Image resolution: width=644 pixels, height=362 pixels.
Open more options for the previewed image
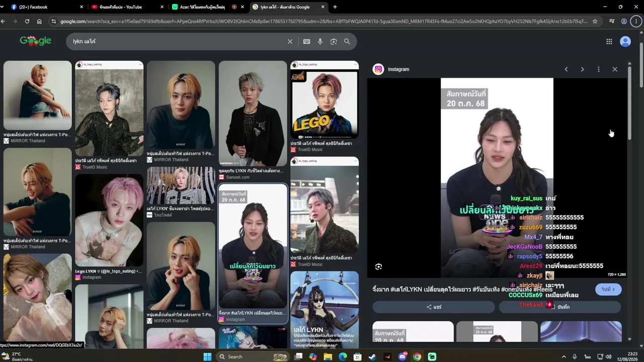click(x=598, y=69)
